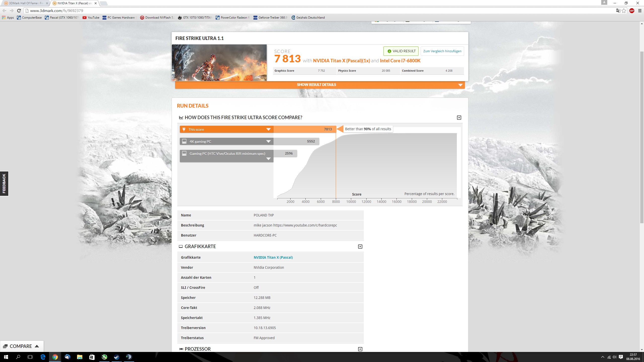Open Adblock Plus extension icon

632,11
